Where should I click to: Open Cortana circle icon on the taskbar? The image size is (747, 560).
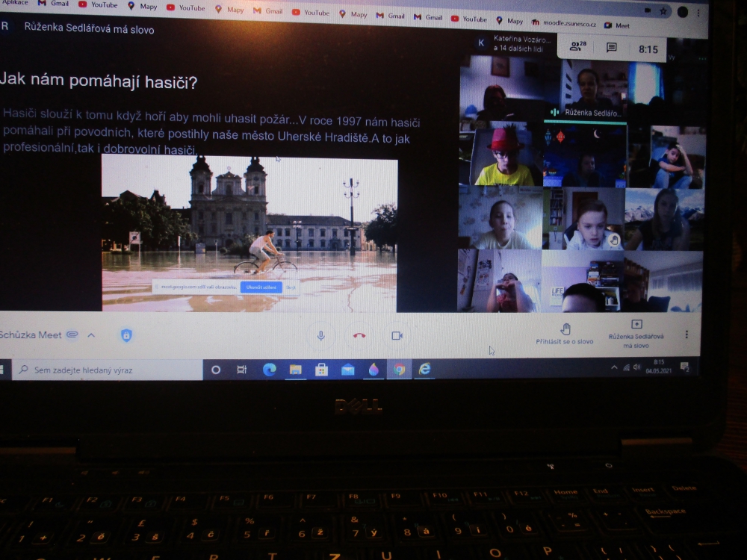(x=215, y=370)
